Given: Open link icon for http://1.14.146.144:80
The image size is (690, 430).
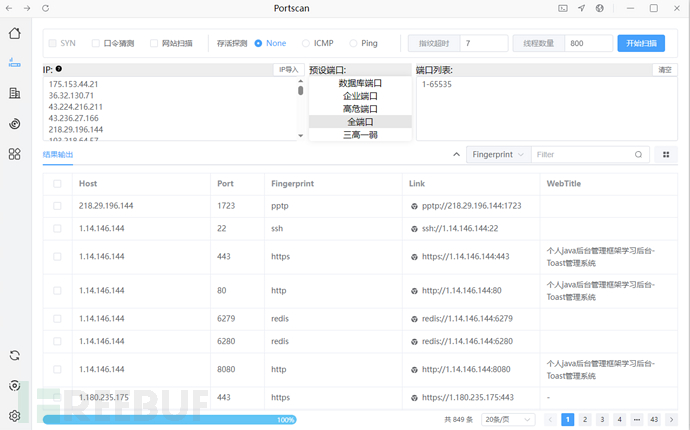Looking at the screenshot, I should click(414, 291).
